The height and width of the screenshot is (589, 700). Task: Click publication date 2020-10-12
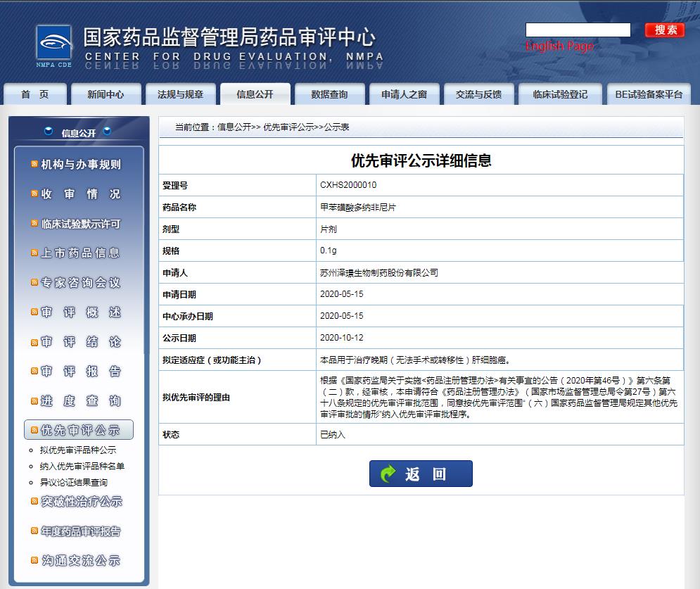(341, 338)
